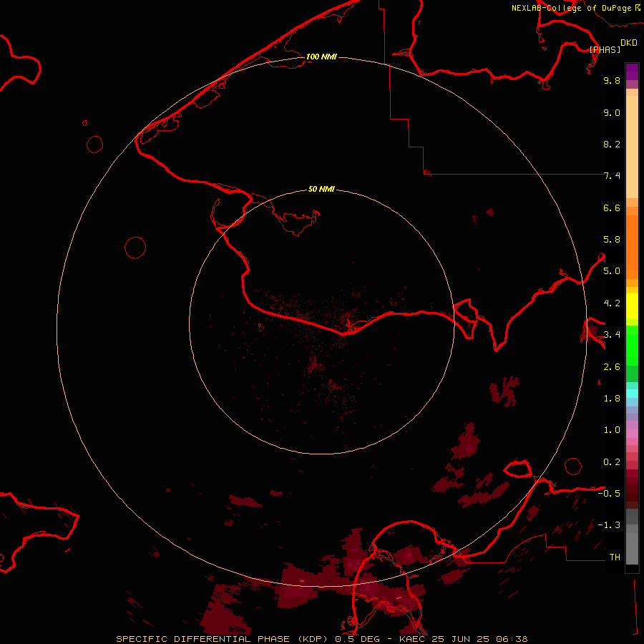Click the SPECIFIC DIFFERENTIAL PHASE (KDP) caption text
The height and width of the screenshot is (644, 644).
point(223,639)
